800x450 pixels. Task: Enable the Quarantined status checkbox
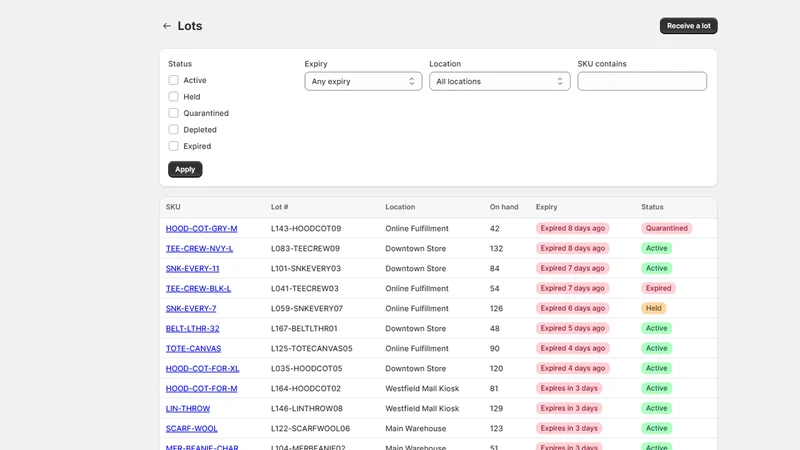tap(173, 113)
